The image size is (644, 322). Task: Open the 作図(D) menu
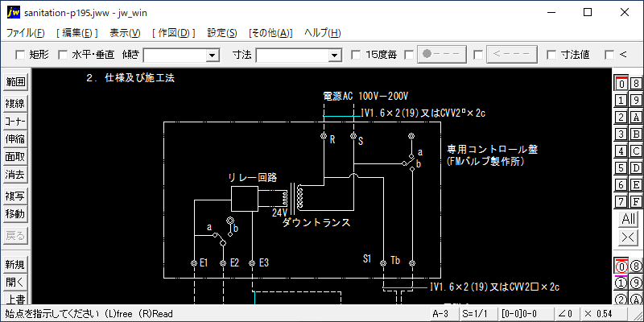point(173,33)
